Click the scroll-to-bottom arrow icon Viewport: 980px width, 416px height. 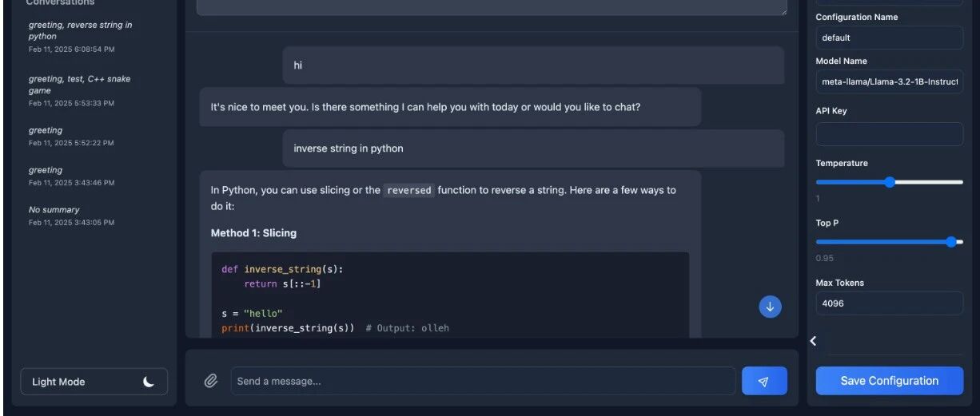(770, 307)
